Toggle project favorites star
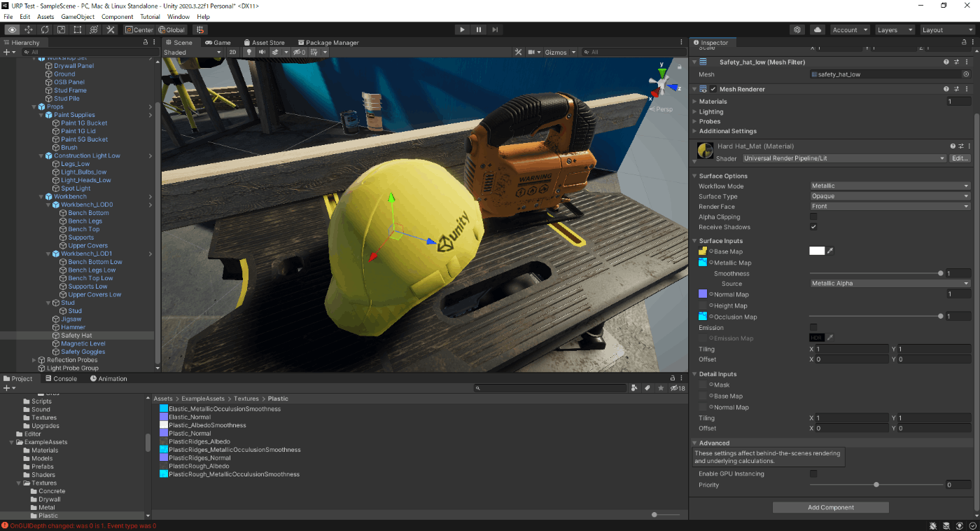This screenshot has height=531, width=980. point(661,387)
